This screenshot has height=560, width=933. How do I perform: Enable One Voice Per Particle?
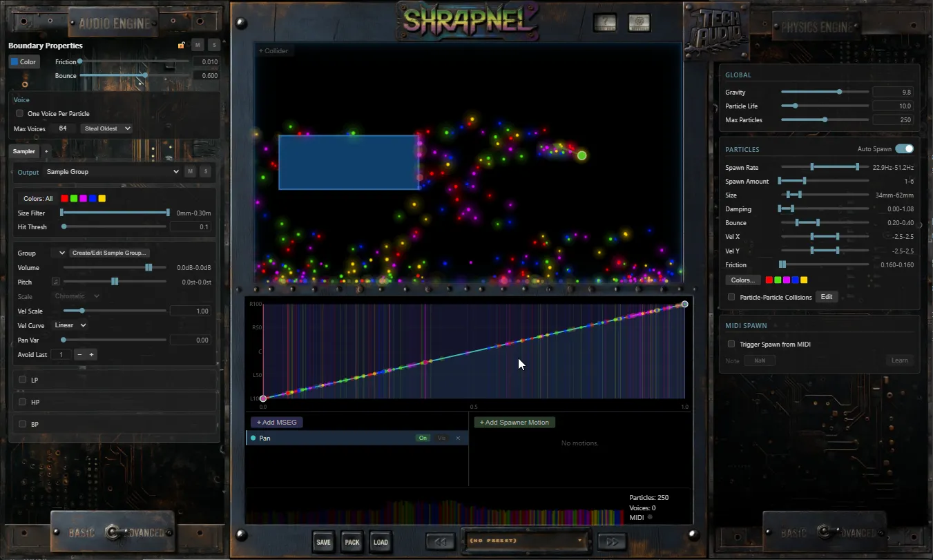19,113
